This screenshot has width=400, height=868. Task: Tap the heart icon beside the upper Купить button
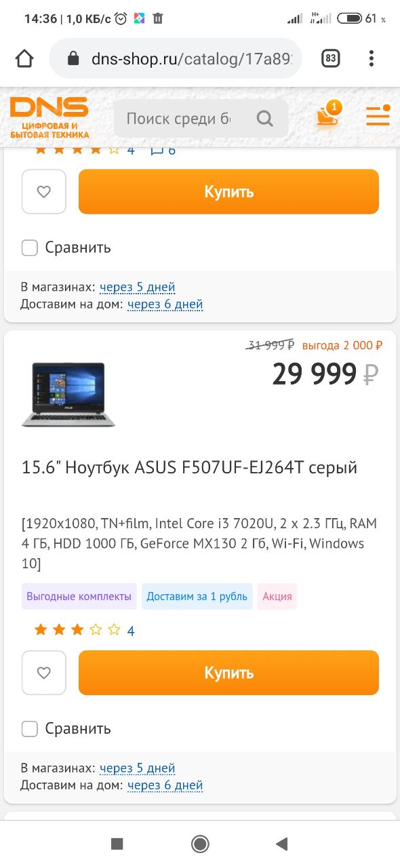(44, 191)
